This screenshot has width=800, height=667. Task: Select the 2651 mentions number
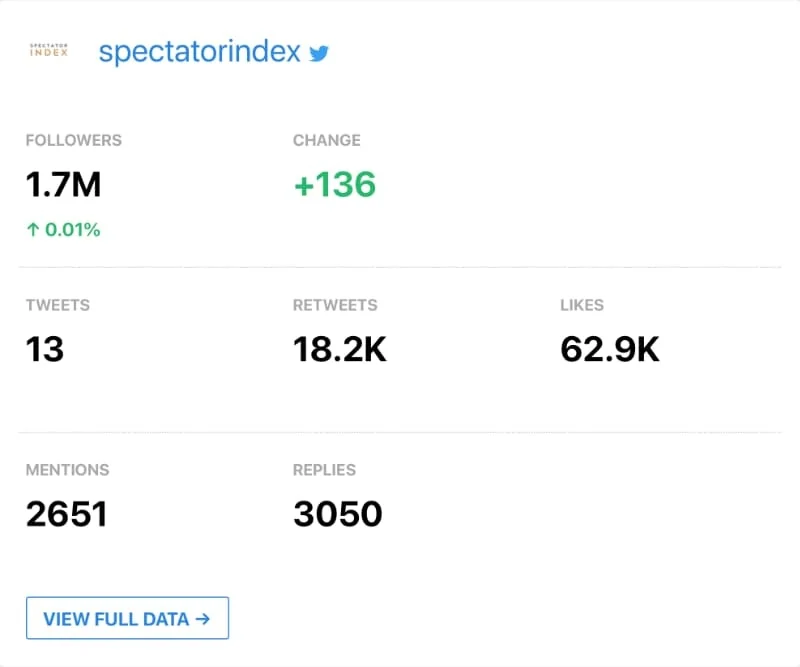pyautogui.click(x=66, y=514)
